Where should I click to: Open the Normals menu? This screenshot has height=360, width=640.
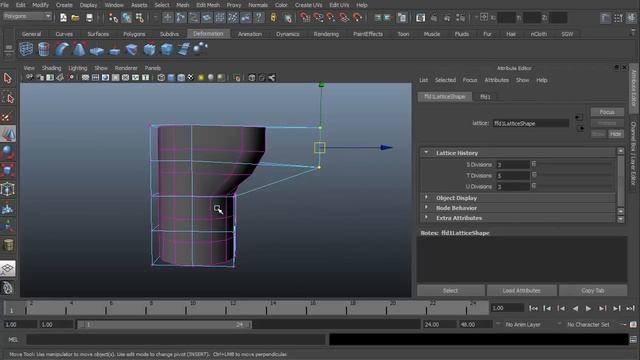tap(258, 5)
